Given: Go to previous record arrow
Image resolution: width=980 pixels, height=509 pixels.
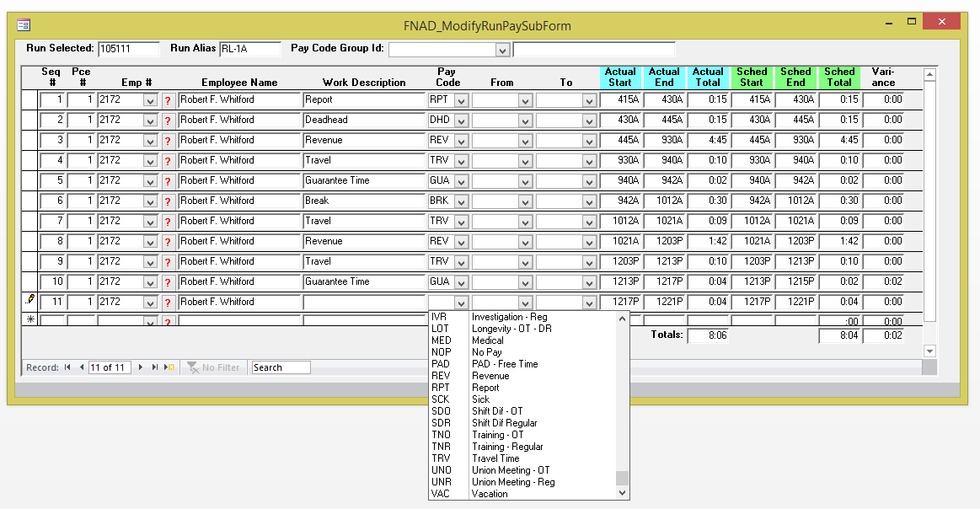Looking at the screenshot, I should point(82,367).
